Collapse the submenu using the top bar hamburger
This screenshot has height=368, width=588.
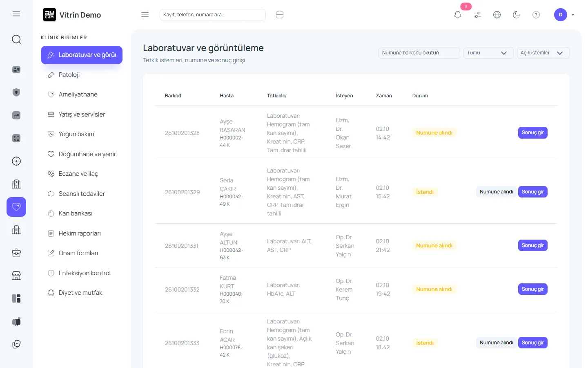[x=145, y=15]
